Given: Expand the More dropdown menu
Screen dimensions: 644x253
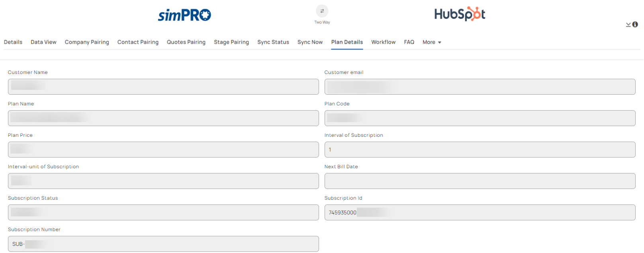Looking at the screenshot, I should point(432,42).
